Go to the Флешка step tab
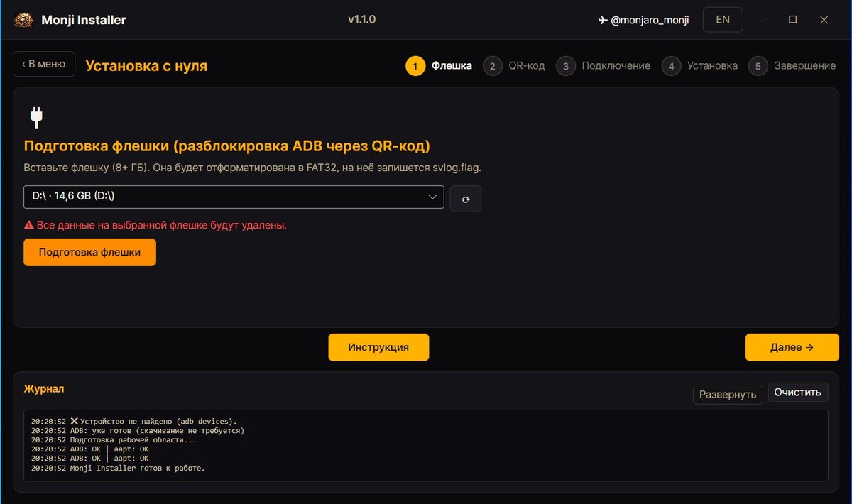This screenshot has width=852, height=504. click(439, 66)
